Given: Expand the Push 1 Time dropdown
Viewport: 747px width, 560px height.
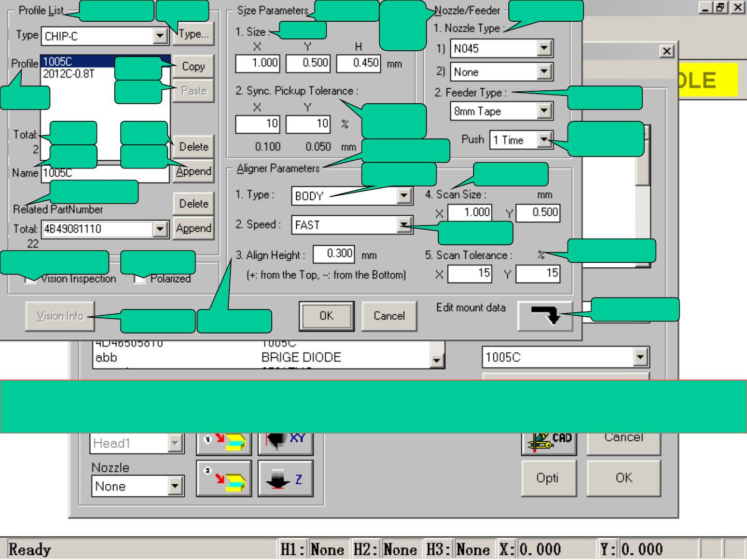Looking at the screenshot, I should pyautogui.click(x=544, y=140).
